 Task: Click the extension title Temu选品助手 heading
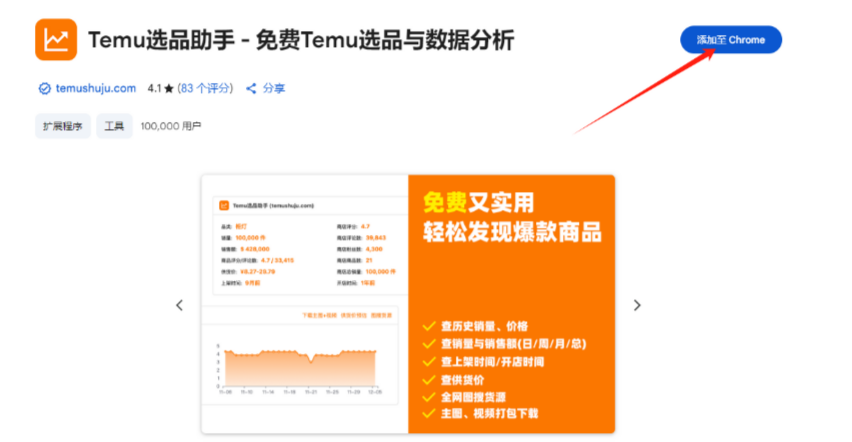click(x=301, y=40)
